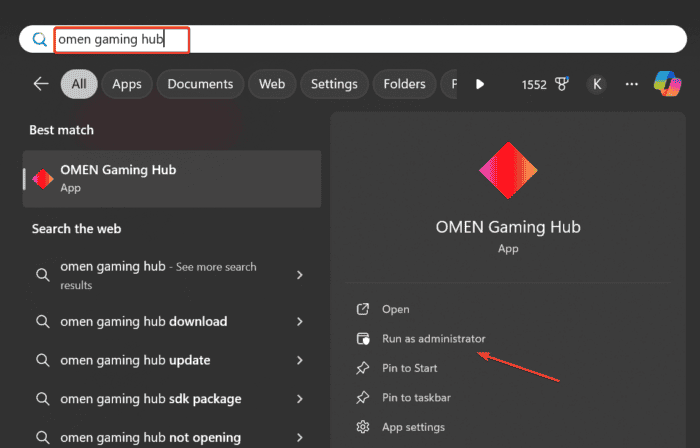Image resolution: width=700 pixels, height=448 pixels.
Task: Choose Pin to Start
Action: 409,368
